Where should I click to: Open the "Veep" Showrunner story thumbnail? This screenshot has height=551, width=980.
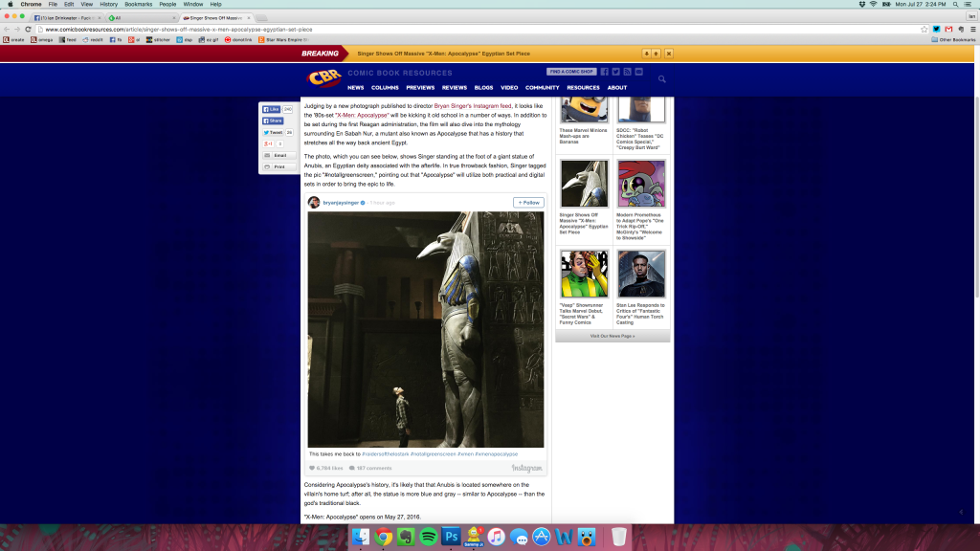585,274
